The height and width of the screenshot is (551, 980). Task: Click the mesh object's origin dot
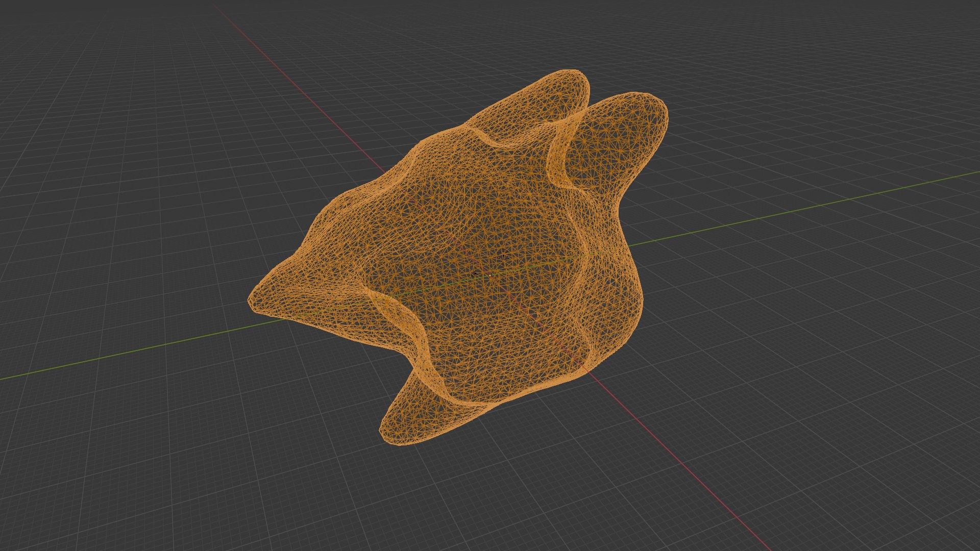[490, 275]
